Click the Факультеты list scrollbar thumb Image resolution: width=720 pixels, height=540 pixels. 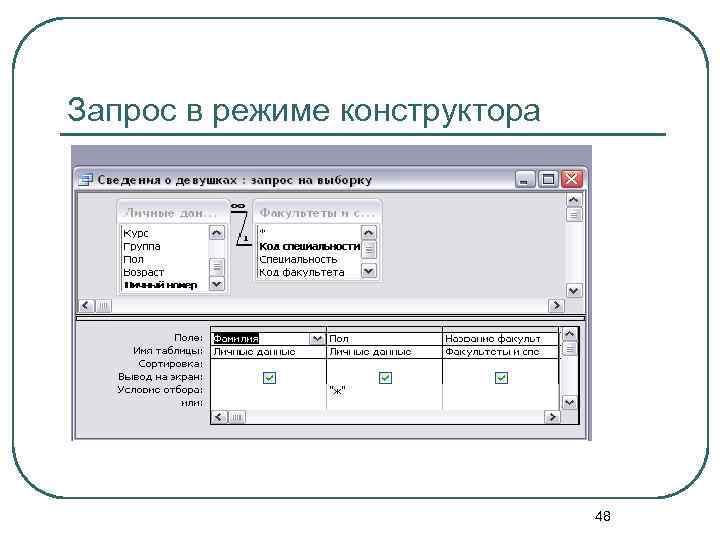pyautogui.click(x=369, y=250)
